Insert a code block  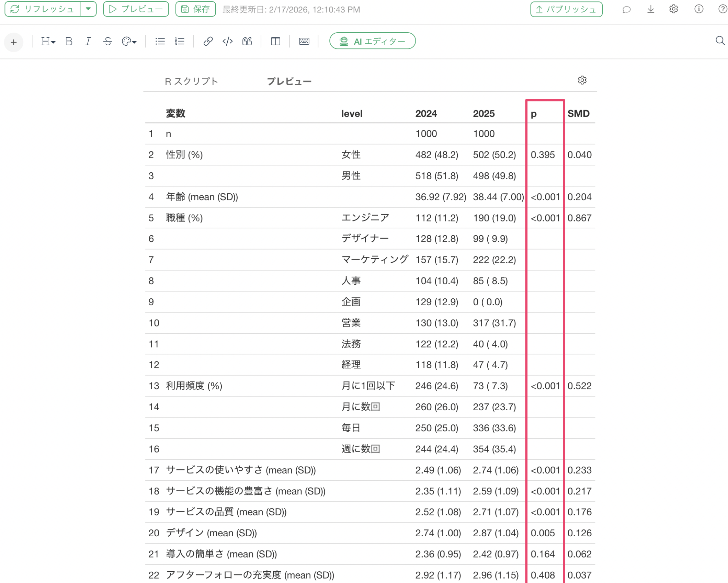(227, 42)
